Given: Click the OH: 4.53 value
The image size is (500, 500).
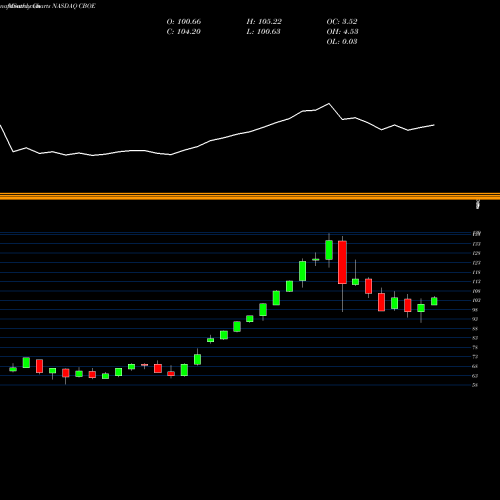Looking at the screenshot, I should pyautogui.click(x=342, y=32).
